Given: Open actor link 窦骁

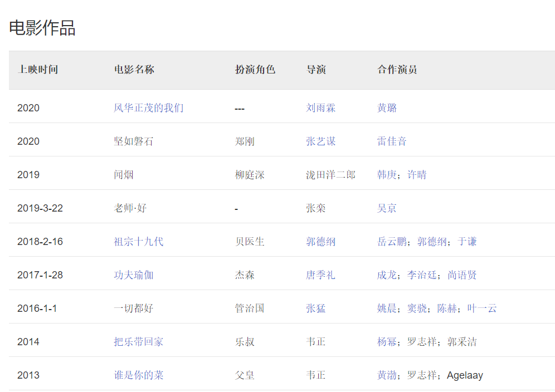Looking at the screenshot, I should 417,308.
